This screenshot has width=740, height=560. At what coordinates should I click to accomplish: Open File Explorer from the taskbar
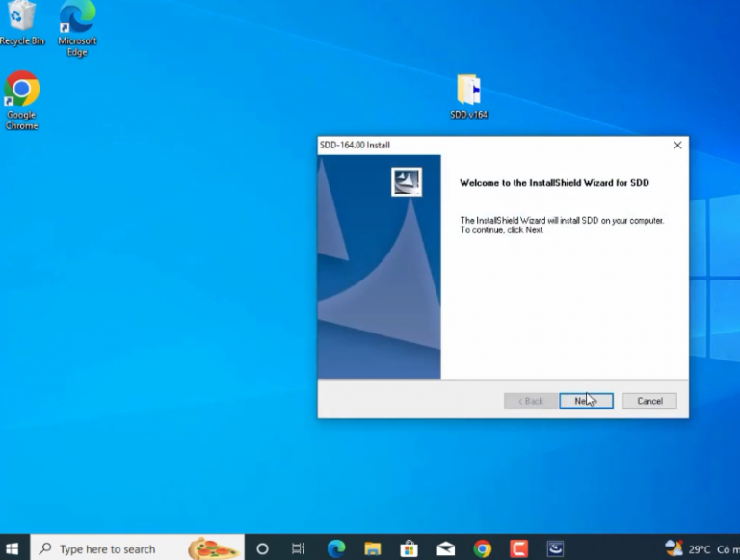(x=373, y=548)
